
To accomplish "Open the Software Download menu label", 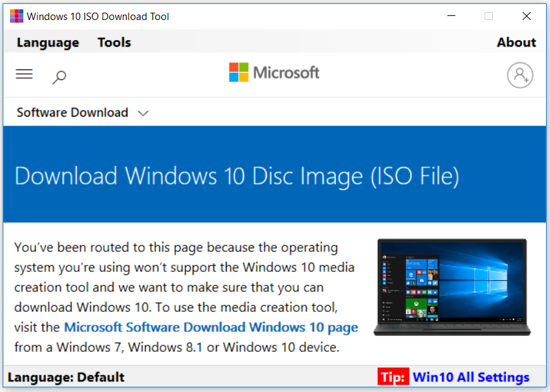I will 72,113.
